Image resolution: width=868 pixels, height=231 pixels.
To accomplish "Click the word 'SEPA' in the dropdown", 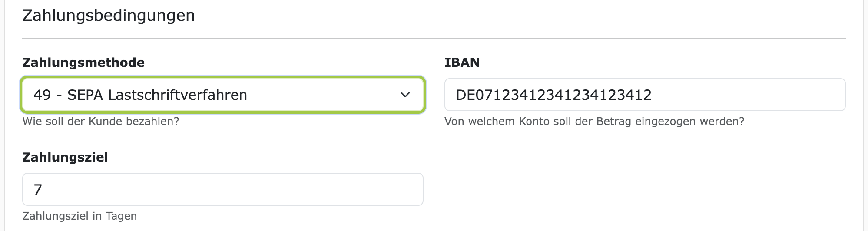I will click(86, 95).
